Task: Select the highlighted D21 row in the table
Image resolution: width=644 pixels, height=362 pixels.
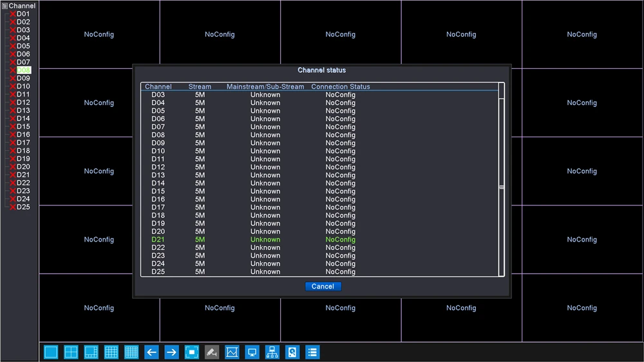Action: [319, 240]
